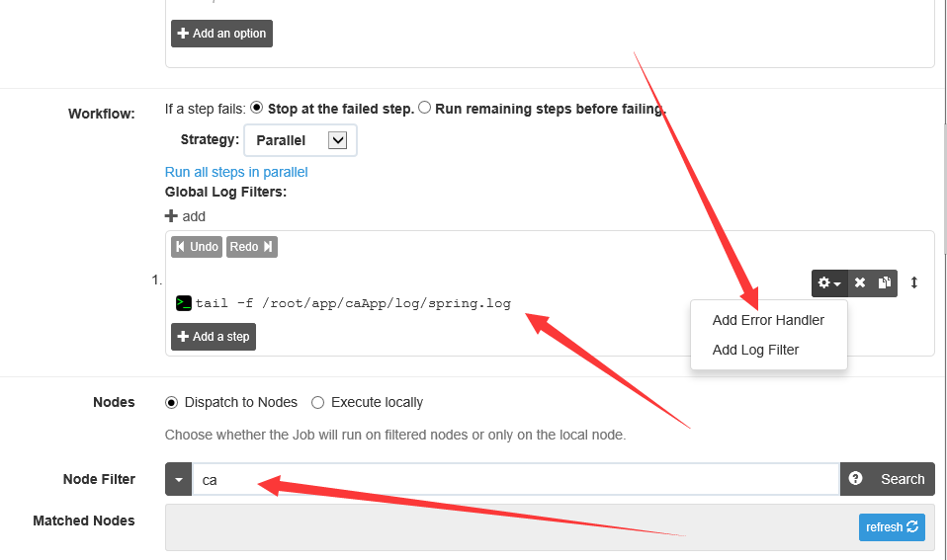Viewport: 947px width, 560px height.
Task: Click the Add a step button
Action: pyautogui.click(x=214, y=337)
